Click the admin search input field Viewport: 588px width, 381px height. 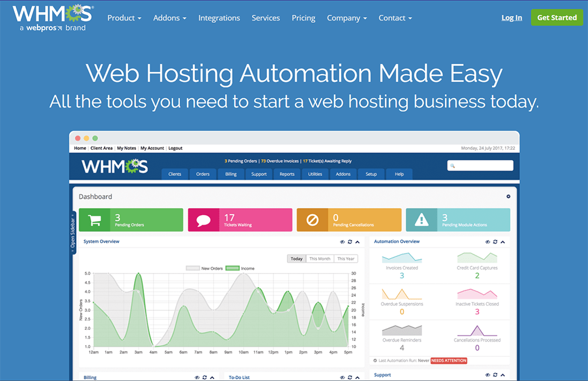480,166
